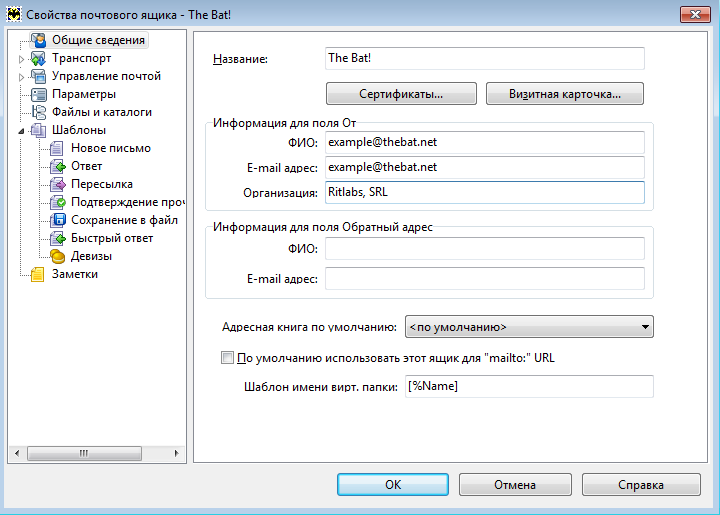The width and height of the screenshot is (720, 515).
Task: Click tree scrollbar left arrow
Action: [17, 453]
